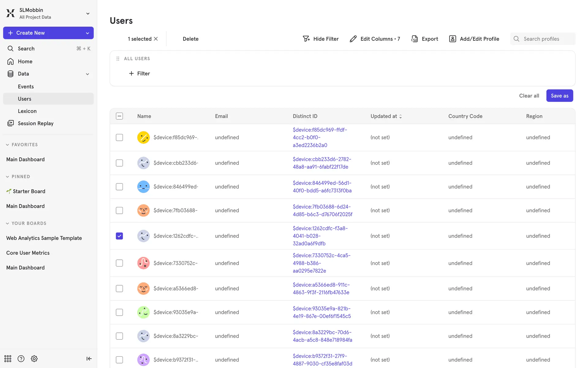Collapse the sidebar with arrow icon
Image resolution: width=588 pixels, height=368 pixels.
click(89, 358)
